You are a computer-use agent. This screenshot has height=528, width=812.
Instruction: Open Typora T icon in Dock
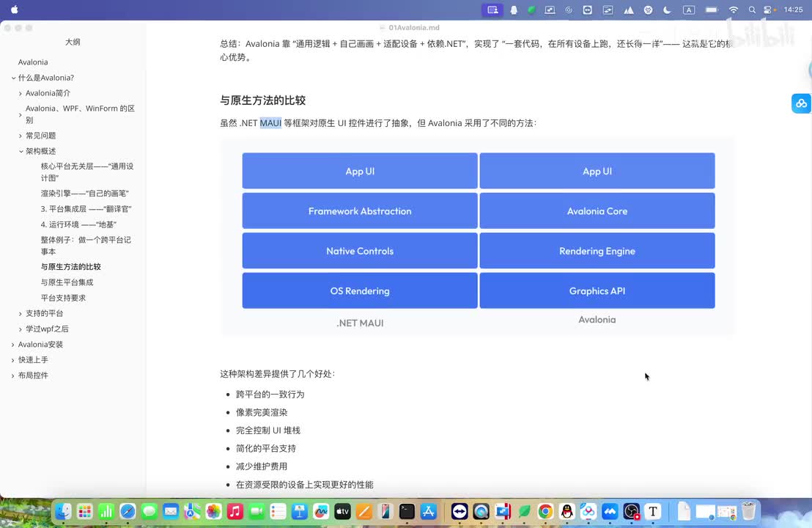coord(653,512)
